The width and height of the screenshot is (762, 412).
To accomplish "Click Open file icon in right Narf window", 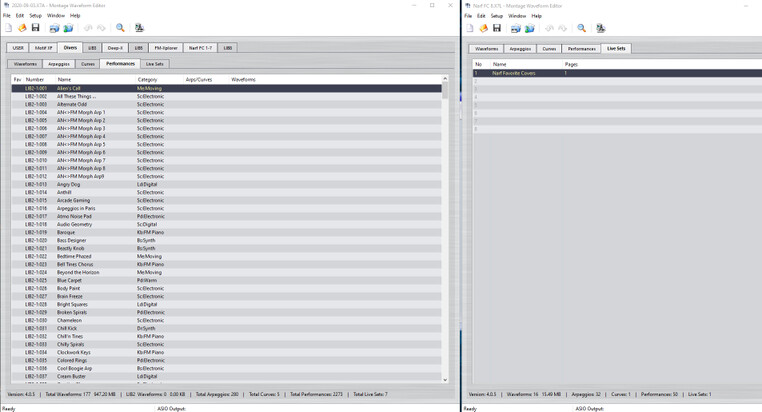I will 483,28.
